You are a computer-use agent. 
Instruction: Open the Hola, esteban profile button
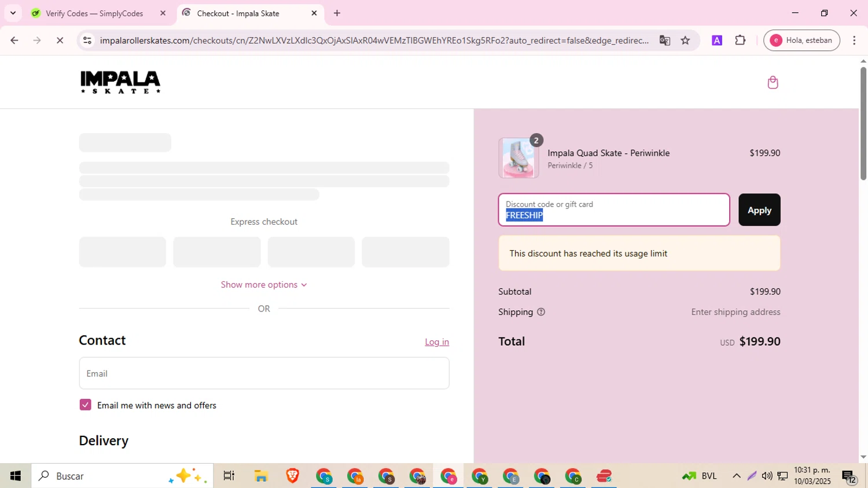point(801,41)
